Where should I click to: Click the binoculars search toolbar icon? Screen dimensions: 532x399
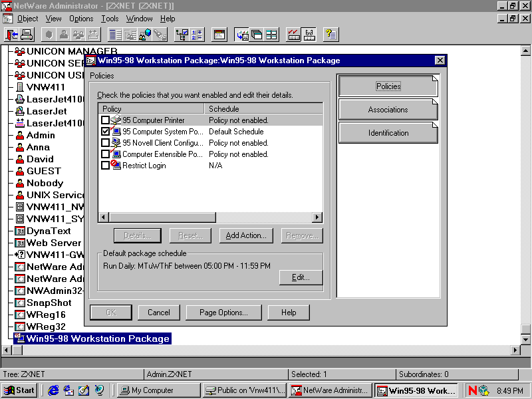[x=160, y=35]
